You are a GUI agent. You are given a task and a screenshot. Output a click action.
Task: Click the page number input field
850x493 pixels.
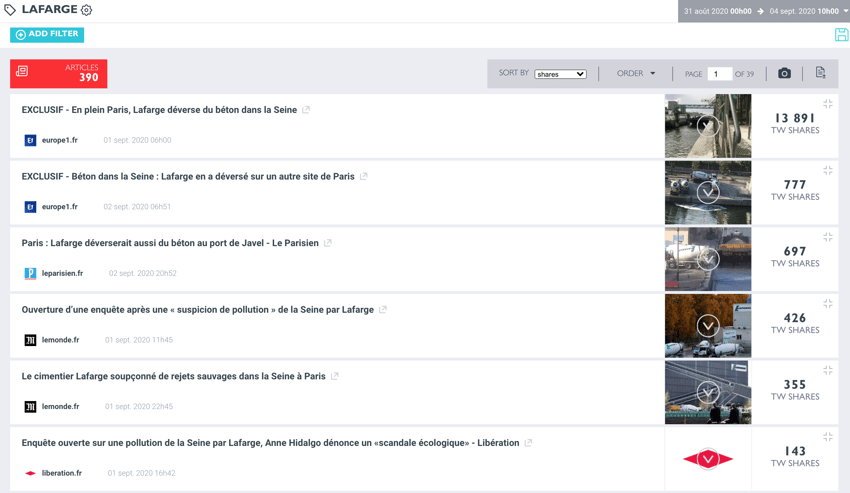[719, 74]
